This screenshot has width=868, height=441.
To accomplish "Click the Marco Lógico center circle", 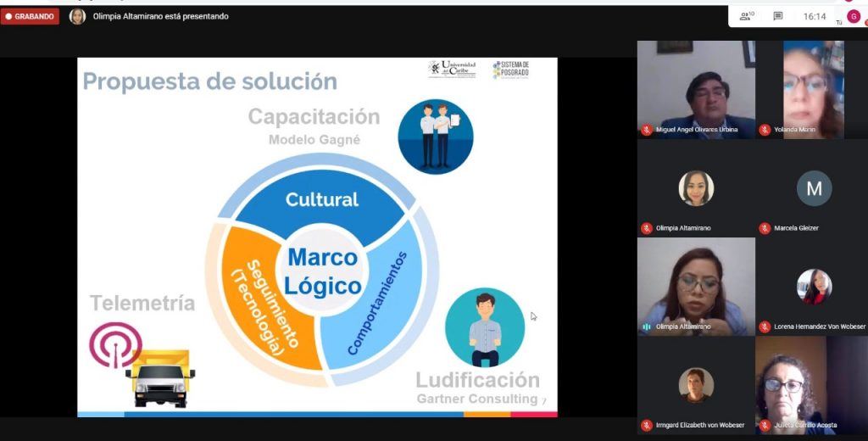I will (322, 271).
